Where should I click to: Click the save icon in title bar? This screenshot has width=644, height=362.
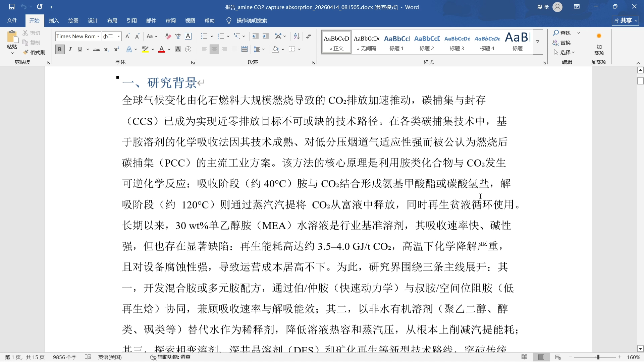pyautogui.click(x=12, y=7)
